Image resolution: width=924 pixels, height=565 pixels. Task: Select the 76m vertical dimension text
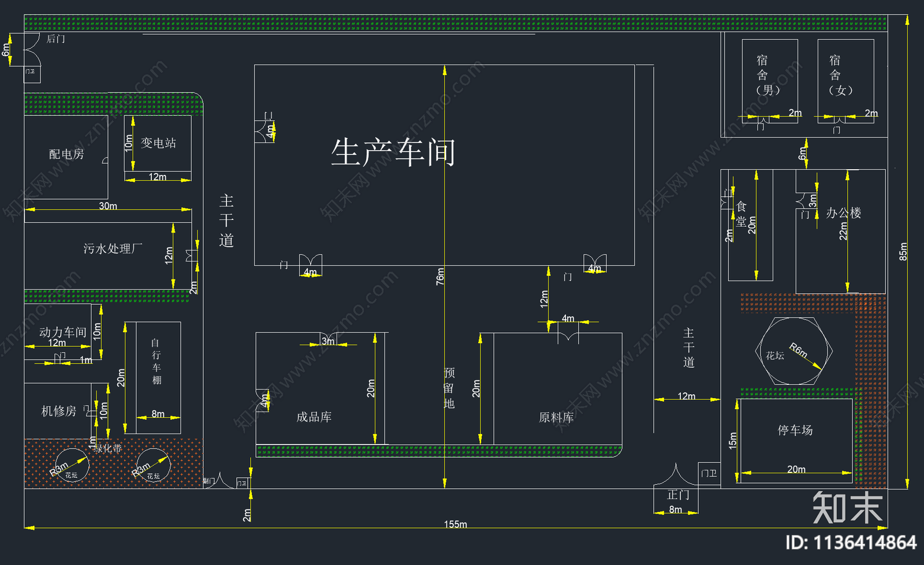tap(440, 276)
